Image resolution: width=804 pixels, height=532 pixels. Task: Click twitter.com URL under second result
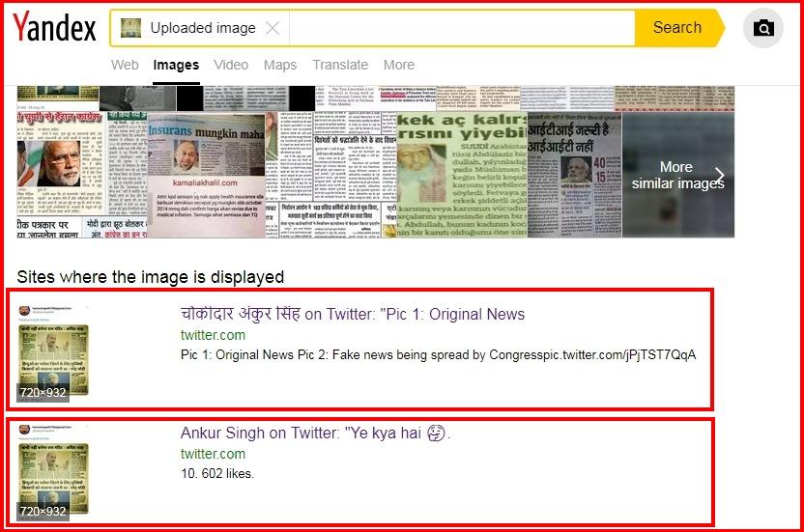213,454
